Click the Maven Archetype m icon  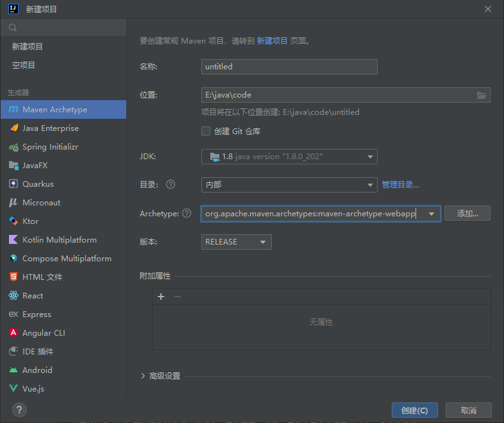point(13,109)
